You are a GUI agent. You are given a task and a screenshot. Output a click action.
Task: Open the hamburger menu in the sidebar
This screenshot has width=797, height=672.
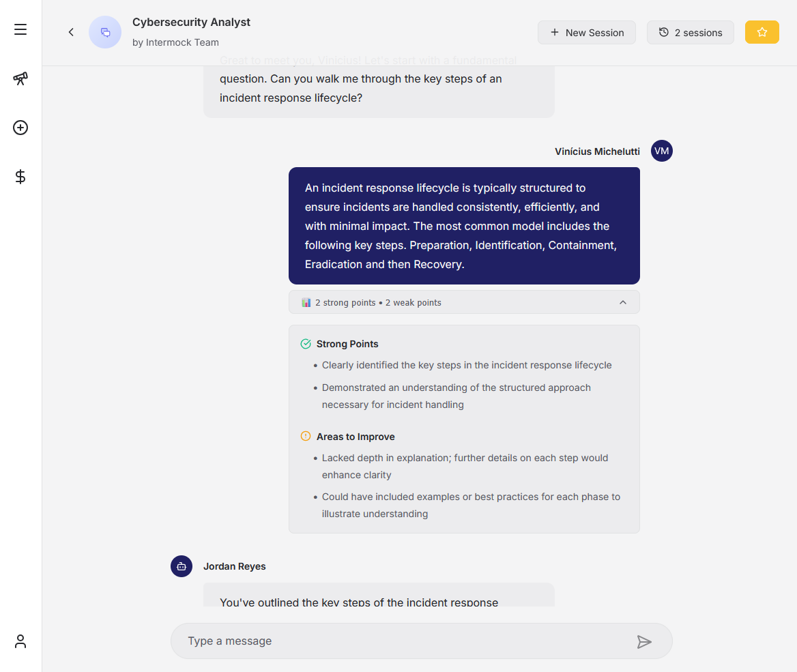20,29
